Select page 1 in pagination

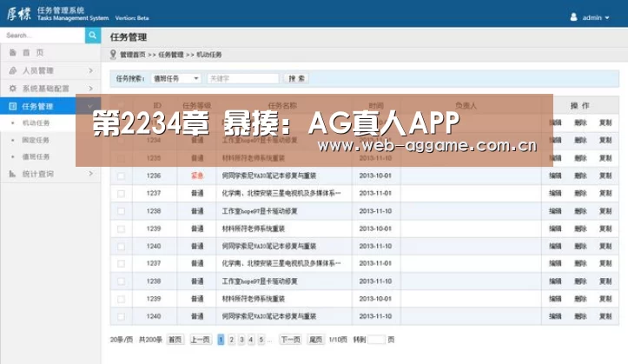pos(221,340)
